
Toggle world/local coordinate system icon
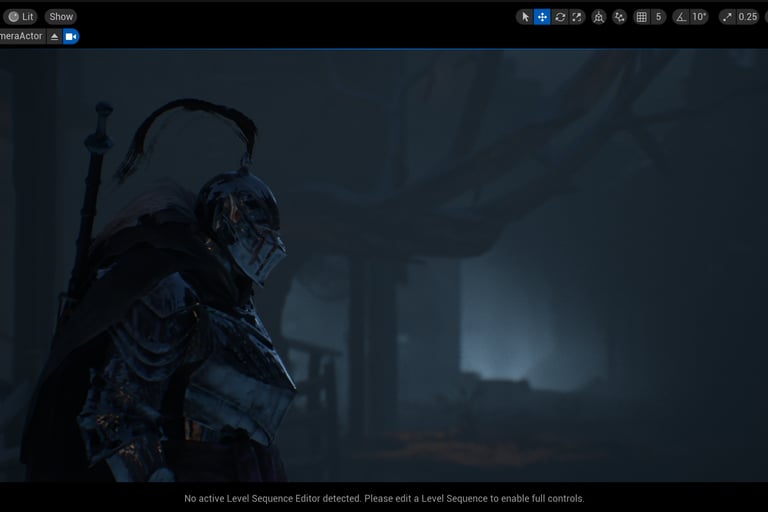coord(599,17)
